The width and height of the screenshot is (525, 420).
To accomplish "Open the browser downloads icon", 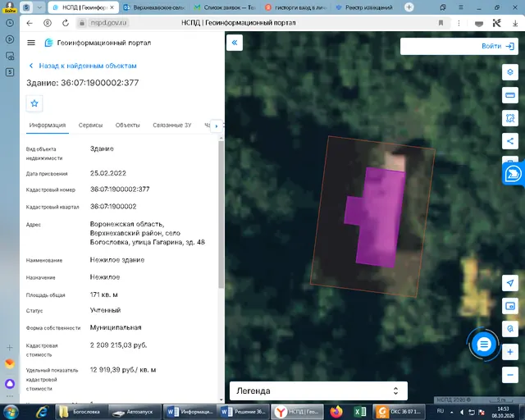I will [x=515, y=23].
